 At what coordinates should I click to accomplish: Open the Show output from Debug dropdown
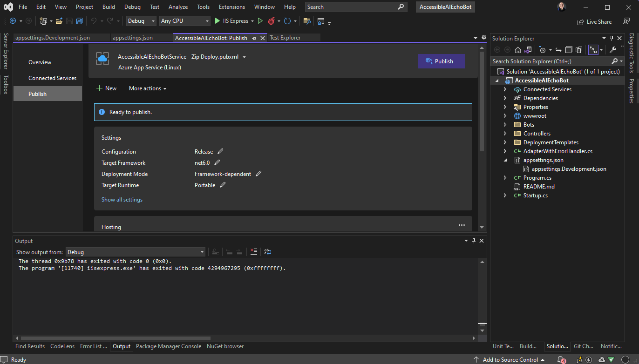pos(136,252)
